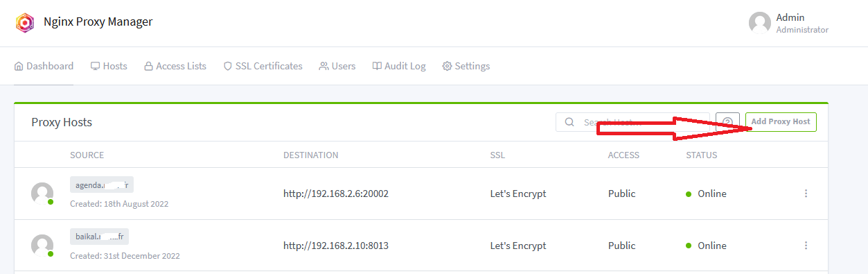Click the agenda host avatar icon

point(42,194)
